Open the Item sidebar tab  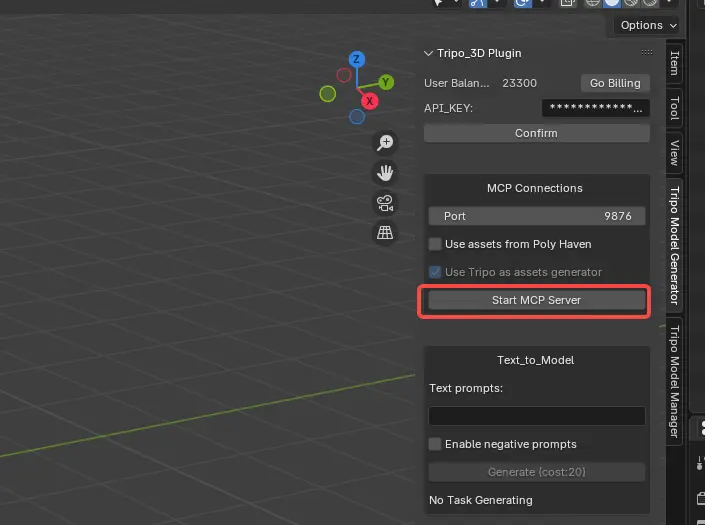click(674, 63)
